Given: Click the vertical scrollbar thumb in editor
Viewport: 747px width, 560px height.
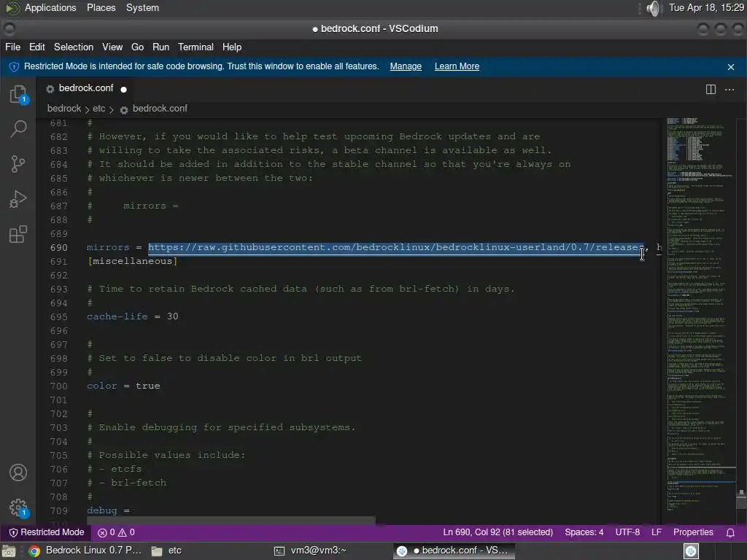Looking at the screenshot, I should click(x=741, y=499).
